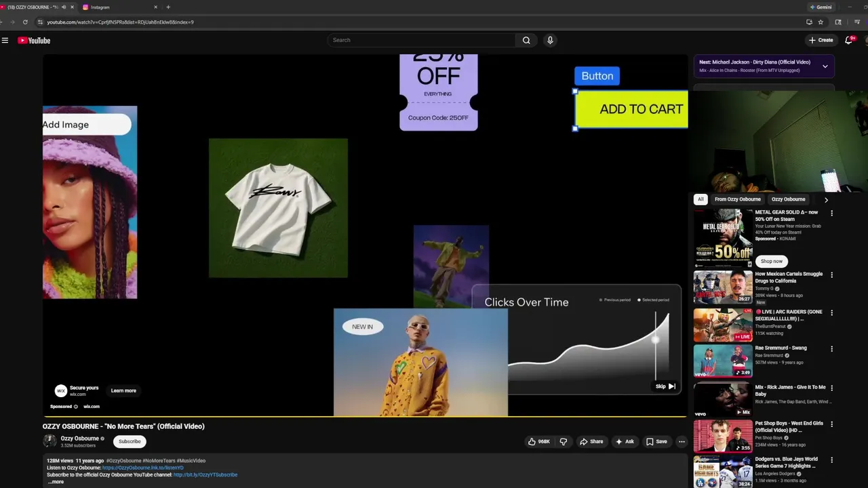Select the OZZY OSBOURNE YouTube tab
The image size is (868, 488).
34,7
